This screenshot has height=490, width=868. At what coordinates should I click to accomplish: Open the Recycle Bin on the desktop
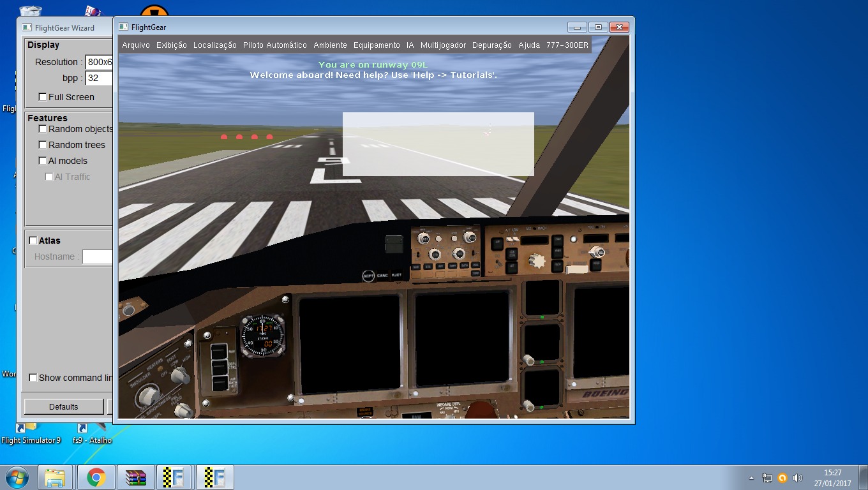click(x=31, y=11)
